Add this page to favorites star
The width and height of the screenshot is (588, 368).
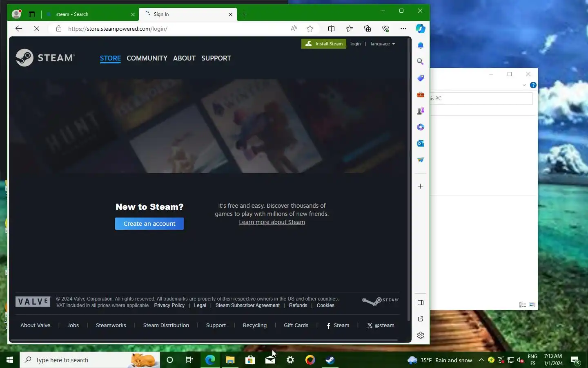[310, 29]
